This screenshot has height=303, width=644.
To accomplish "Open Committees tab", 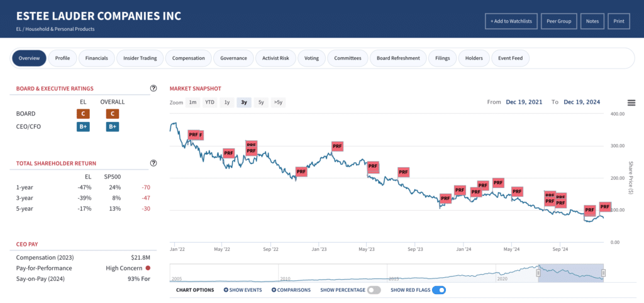I will (347, 58).
